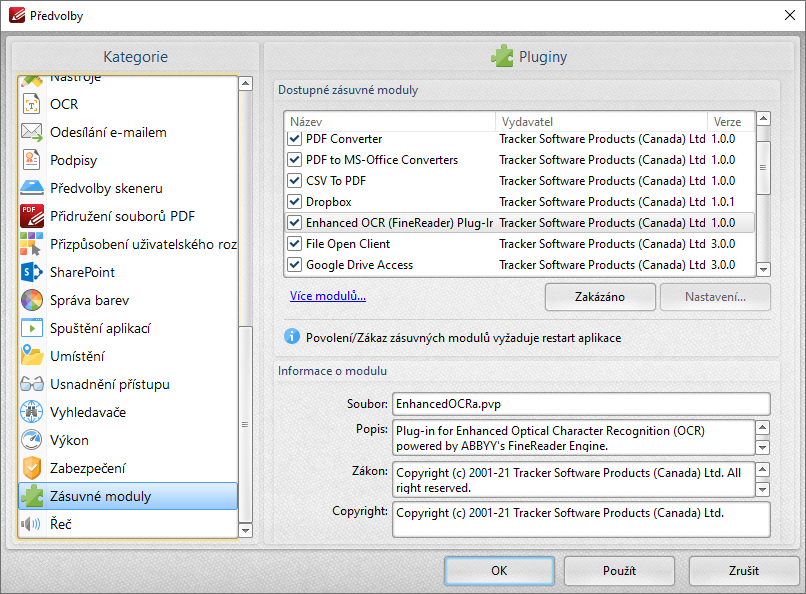806x594 pixels.
Task: Click the OCR category icon
Action: click(x=31, y=104)
